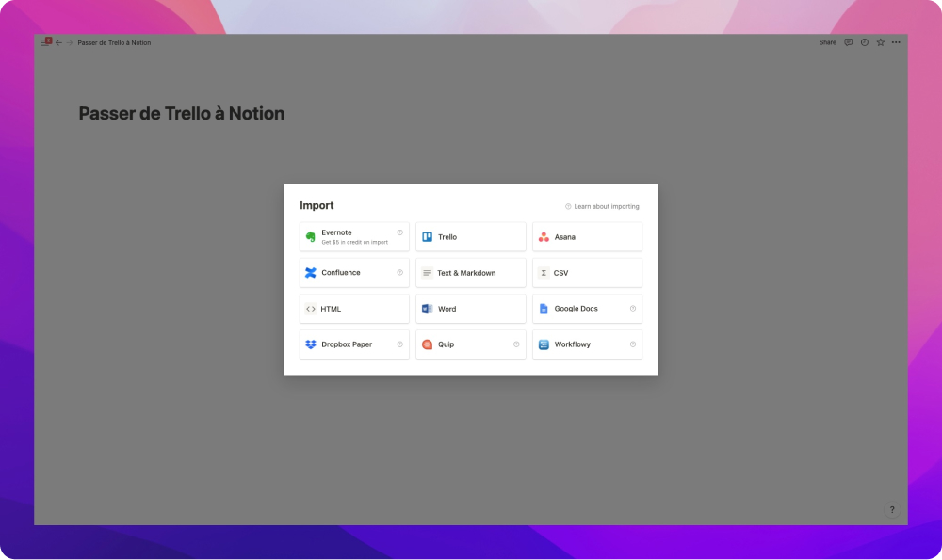942x560 pixels.
Task: Choose Evernote as the import source
Action: [x=354, y=236]
